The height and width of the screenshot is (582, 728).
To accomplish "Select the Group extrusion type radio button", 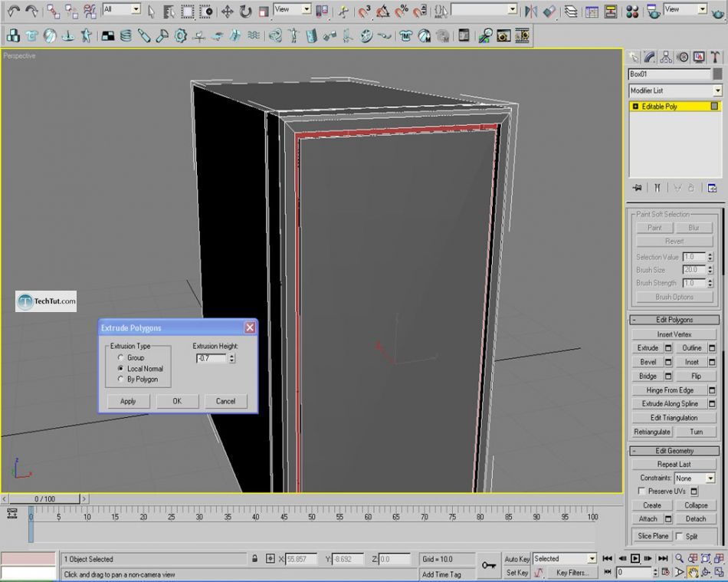I will pos(121,357).
